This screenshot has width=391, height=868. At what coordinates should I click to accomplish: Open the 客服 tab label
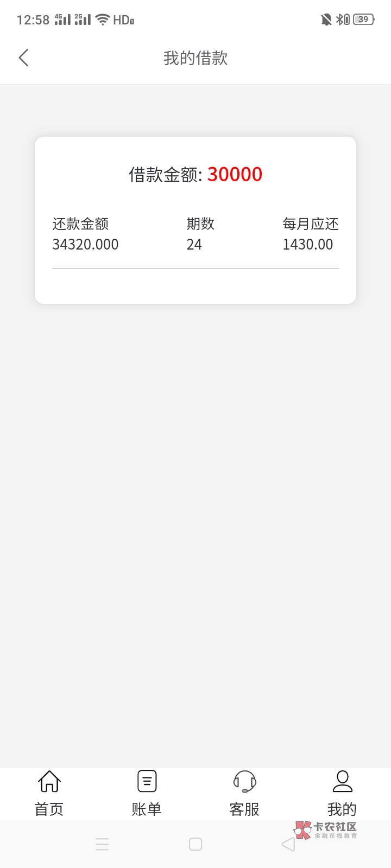244,809
